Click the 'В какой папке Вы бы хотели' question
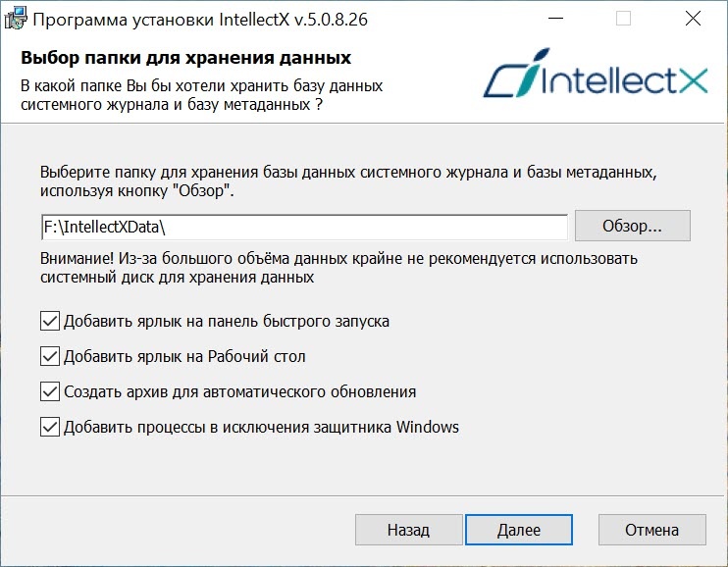Viewport: 728px width, 567px height. [x=201, y=95]
